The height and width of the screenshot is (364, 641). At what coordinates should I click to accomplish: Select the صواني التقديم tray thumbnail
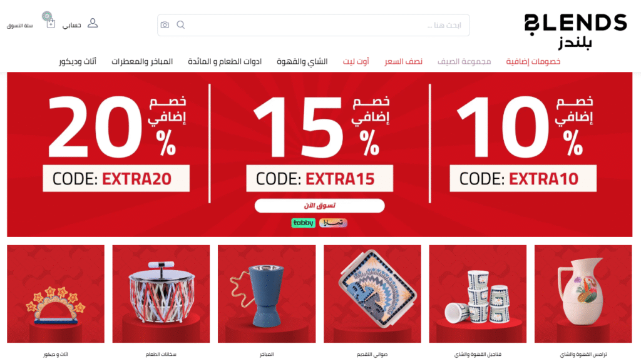point(372,294)
